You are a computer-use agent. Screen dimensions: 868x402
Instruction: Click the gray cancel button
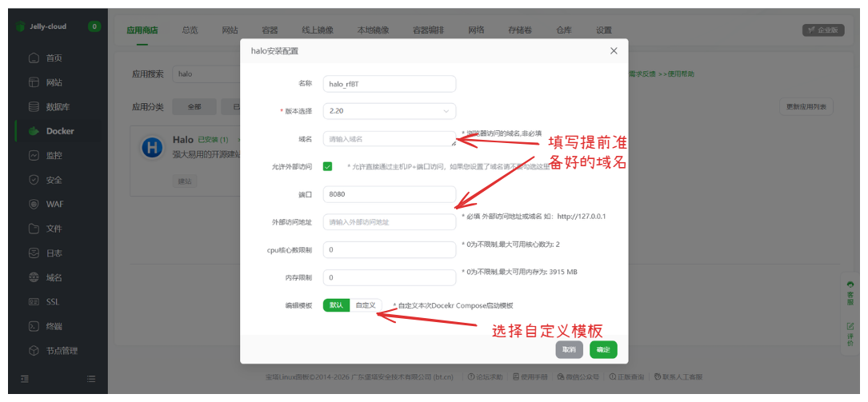(x=569, y=349)
